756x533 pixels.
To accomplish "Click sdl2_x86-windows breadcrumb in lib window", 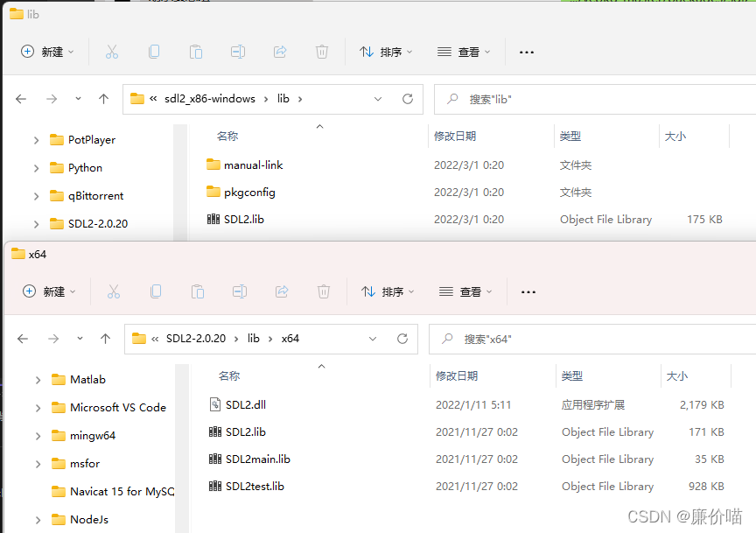I will click(210, 99).
